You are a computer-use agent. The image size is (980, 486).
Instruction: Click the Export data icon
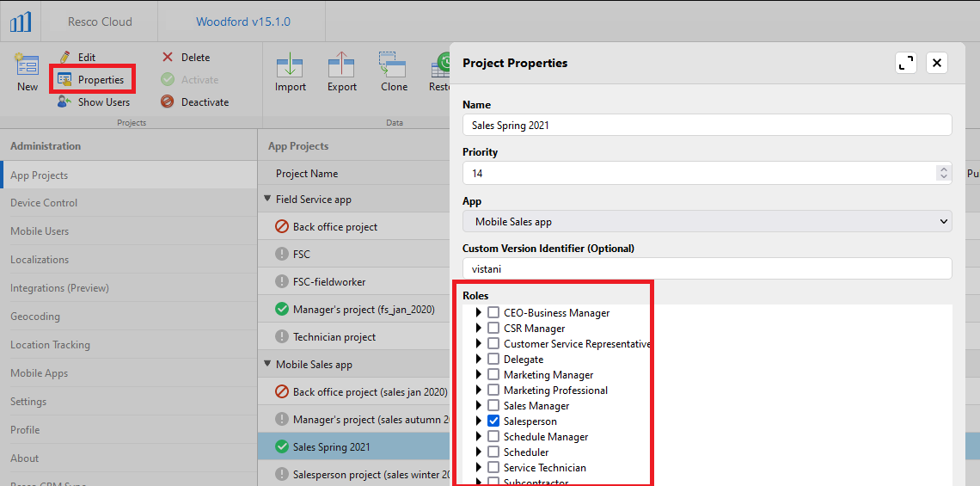point(341,67)
